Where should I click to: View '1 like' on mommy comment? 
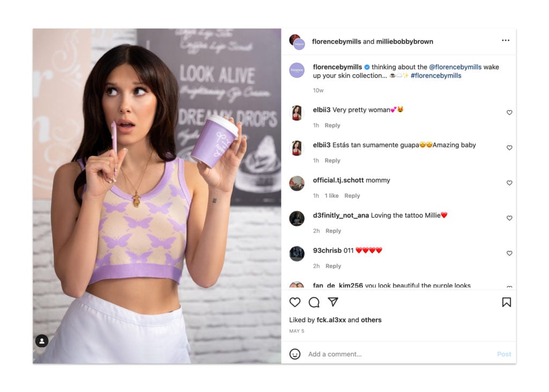(x=331, y=196)
